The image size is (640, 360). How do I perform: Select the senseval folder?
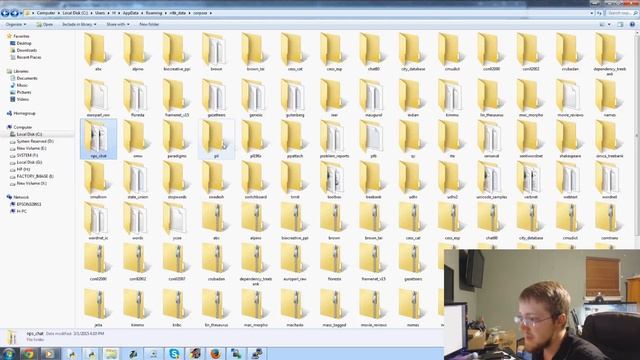pyautogui.click(x=491, y=139)
